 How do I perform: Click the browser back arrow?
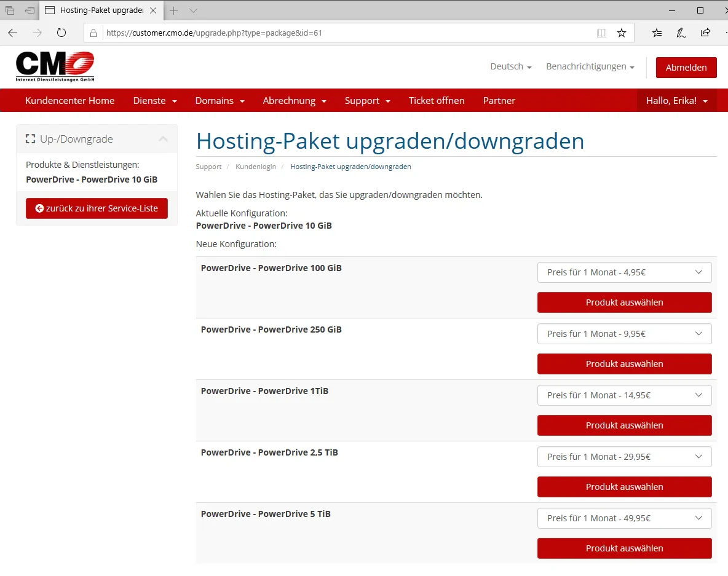(x=12, y=33)
